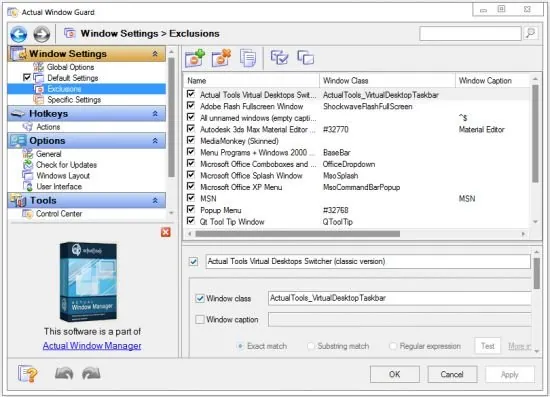Uncheck the Popup Menu exclusion checkbox
This screenshot has width=550, height=397.
(x=191, y=209)
